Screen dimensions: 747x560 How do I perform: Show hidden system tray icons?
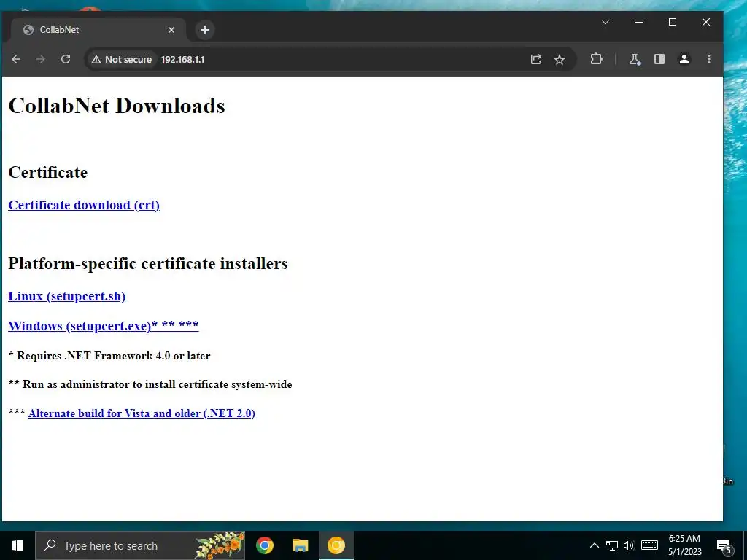[x=594, y=545]
